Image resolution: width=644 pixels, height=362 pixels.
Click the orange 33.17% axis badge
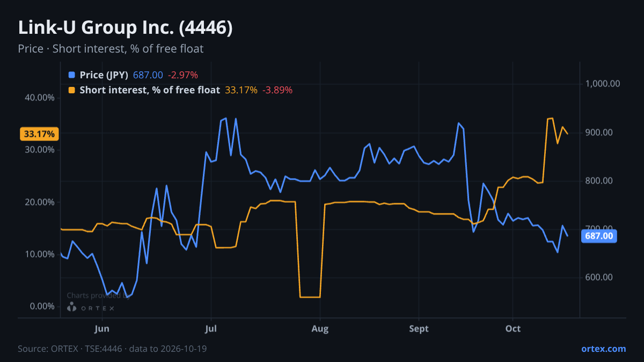click(39, 134)
